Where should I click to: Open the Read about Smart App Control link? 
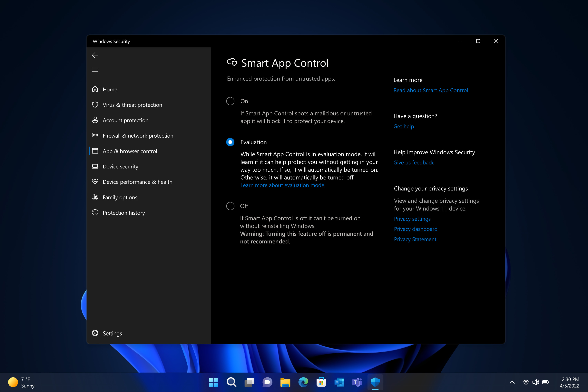(431, 90)
